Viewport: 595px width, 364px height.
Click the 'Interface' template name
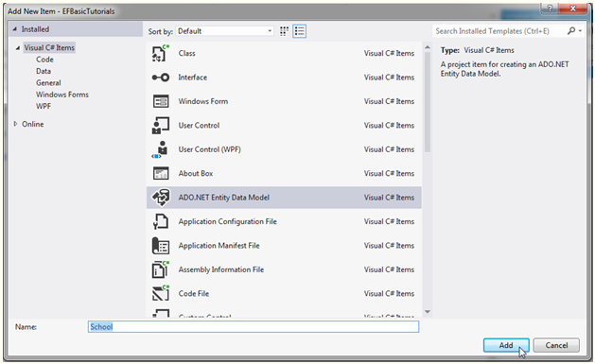tap(193, 78)
